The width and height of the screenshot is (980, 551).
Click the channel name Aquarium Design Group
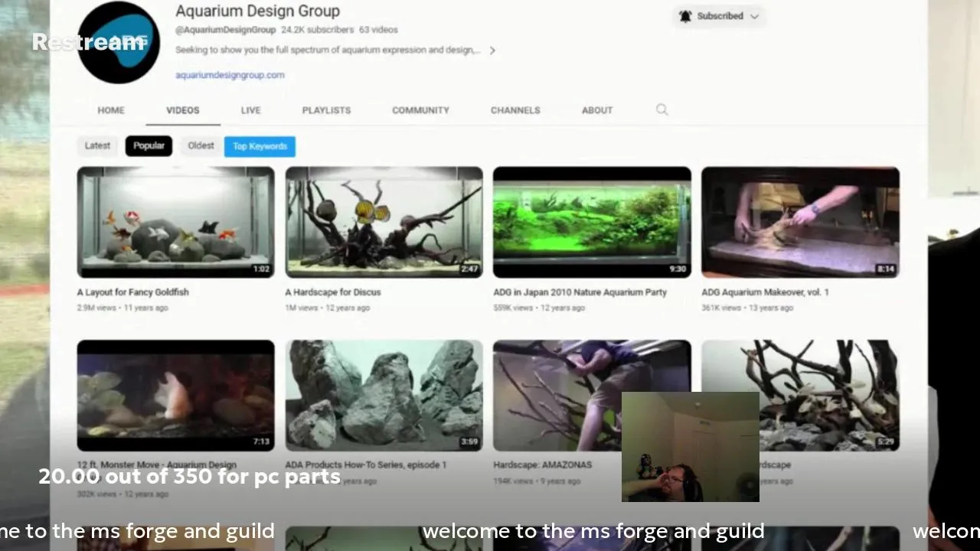coord(257,11)
